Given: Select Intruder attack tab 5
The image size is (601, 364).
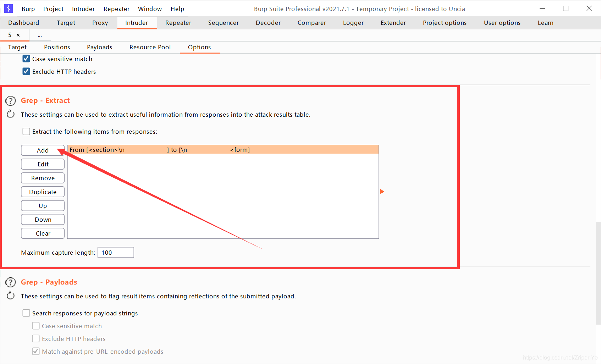Looking at the screenshot, I should click(x=10, y=35).
